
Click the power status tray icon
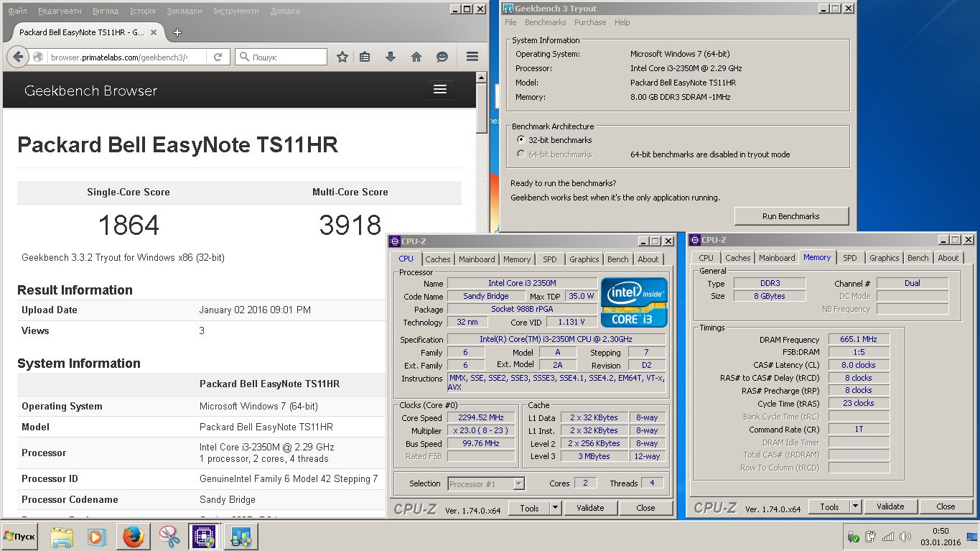[x=853, y=537]
